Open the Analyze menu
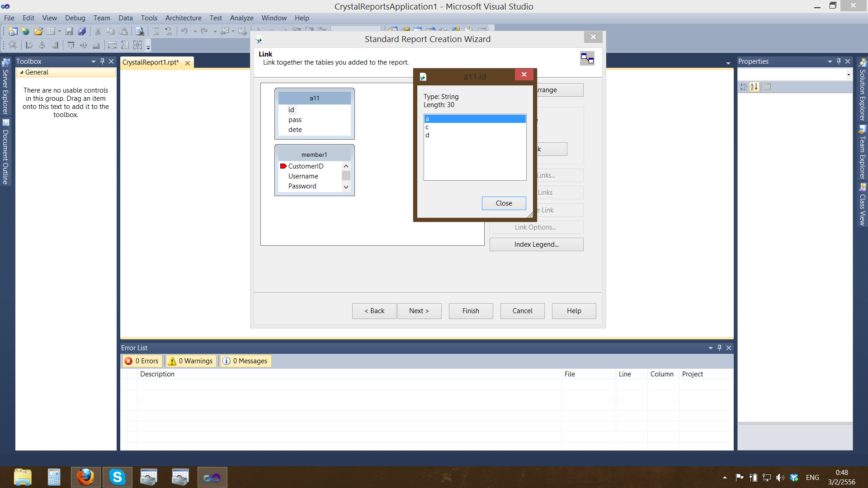 click(x=241, y=18)
